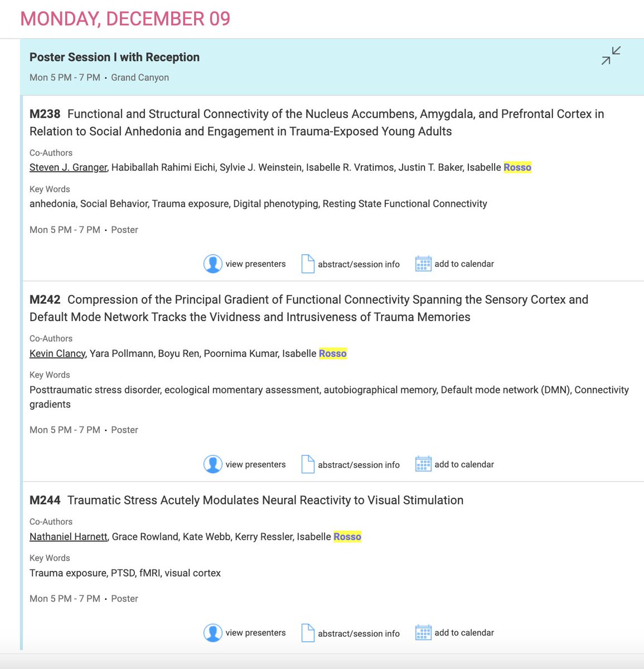Click 'Posttraumatic stress disorder' keywords line
Viewport: 644px width, 669px height.
pos(329,397)
